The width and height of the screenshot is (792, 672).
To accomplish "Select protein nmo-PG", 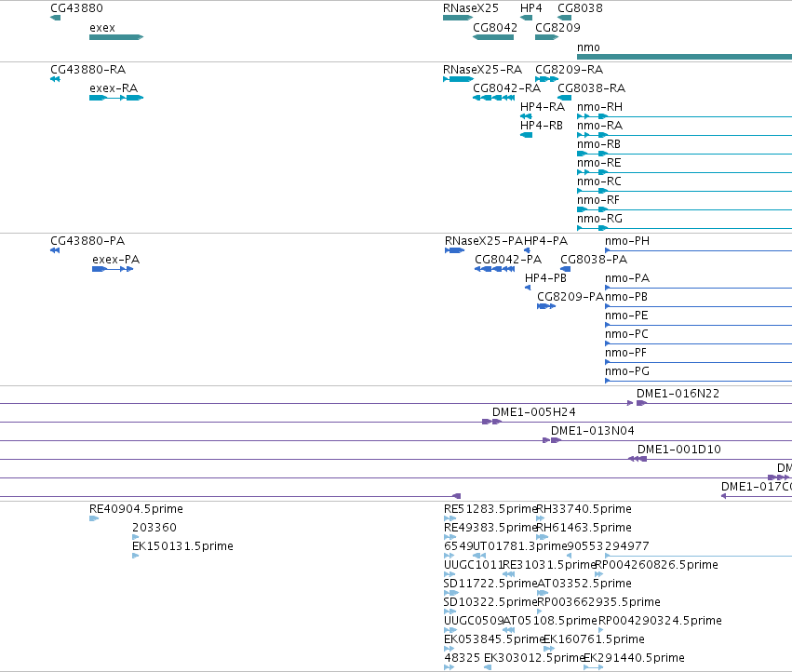I will tap(627, 371).
